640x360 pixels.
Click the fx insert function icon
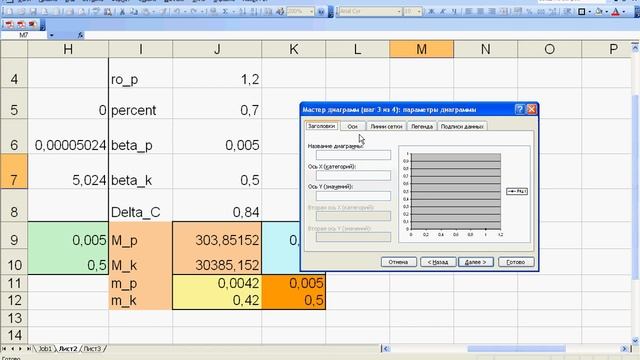pyautogui.click(x=80, y=35)
